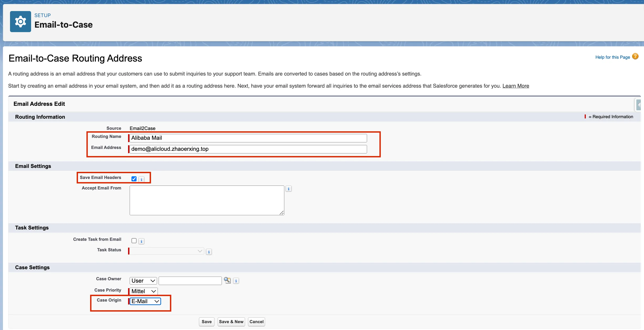
Task: Open the Learn More link
Action: (515, 86)
